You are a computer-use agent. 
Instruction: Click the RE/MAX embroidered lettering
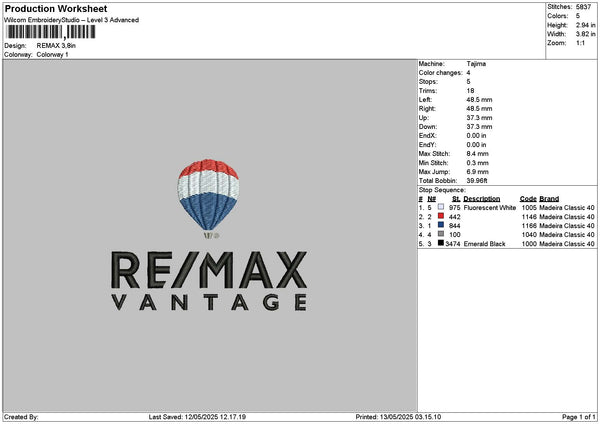tap(209, 270)
